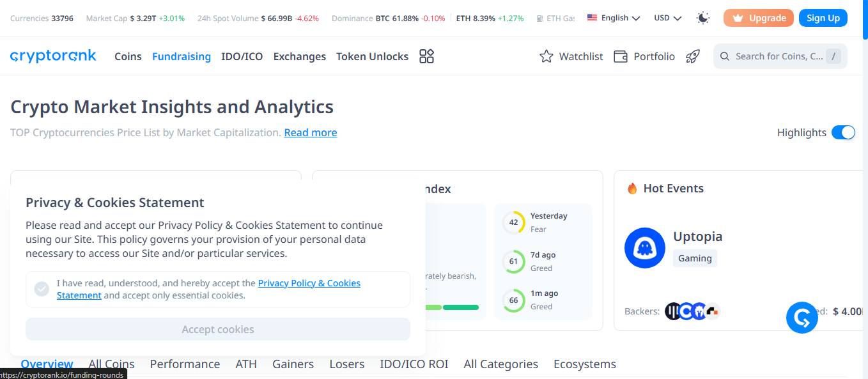Switch to the Losers tab
Viewport: 868px width, 379px height.
pyautogui.click(x=347, y=364)
